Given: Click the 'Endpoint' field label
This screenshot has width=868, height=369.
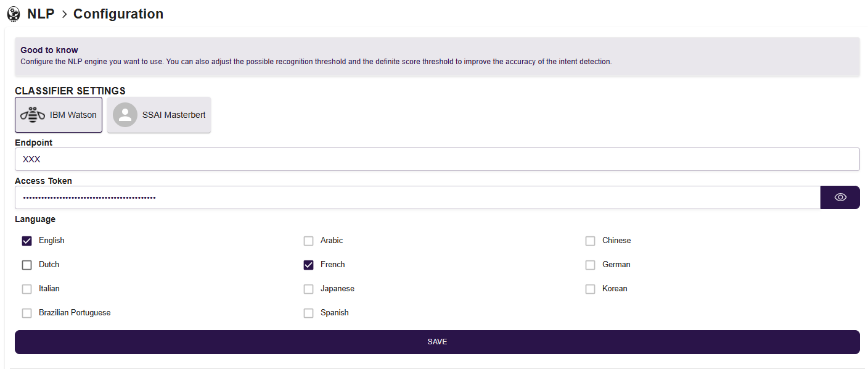Looking at the screenshot, I should point(34,143).
